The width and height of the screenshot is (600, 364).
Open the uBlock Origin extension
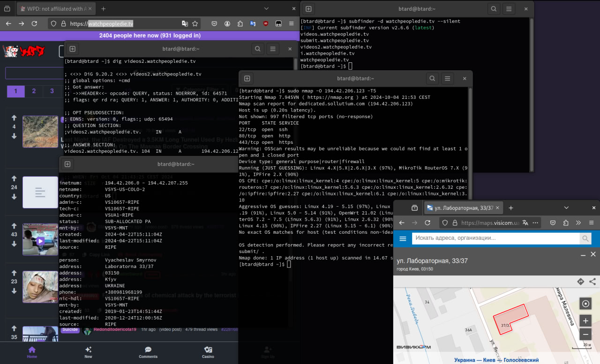click(x=266, y=23)
